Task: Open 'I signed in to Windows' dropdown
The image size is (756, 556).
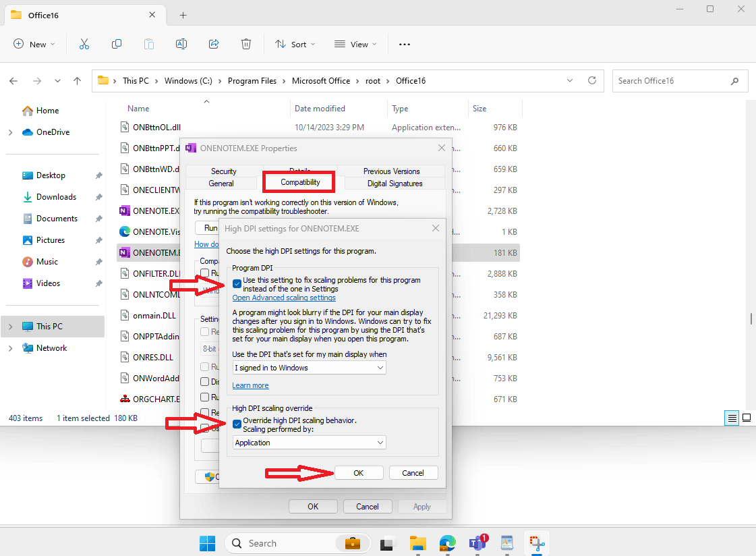Action: (309, 368)
